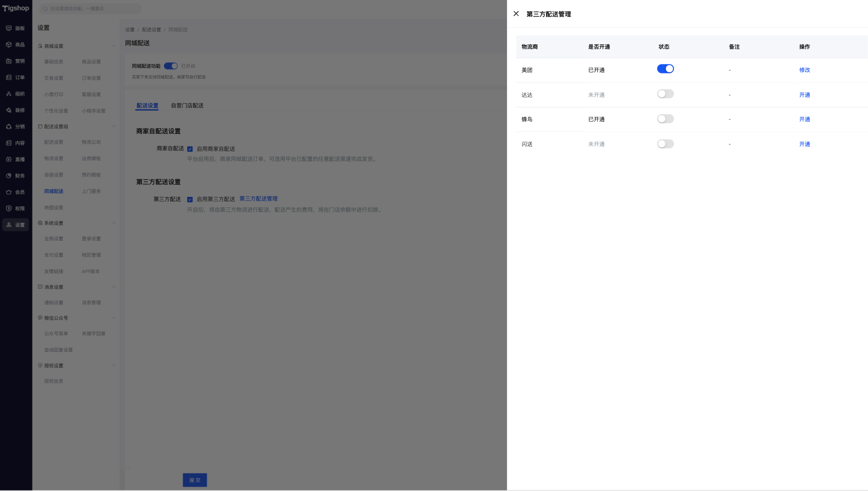Select the 配送设置 tab
This screenshot has width=868, height=491.
(147, 106)
